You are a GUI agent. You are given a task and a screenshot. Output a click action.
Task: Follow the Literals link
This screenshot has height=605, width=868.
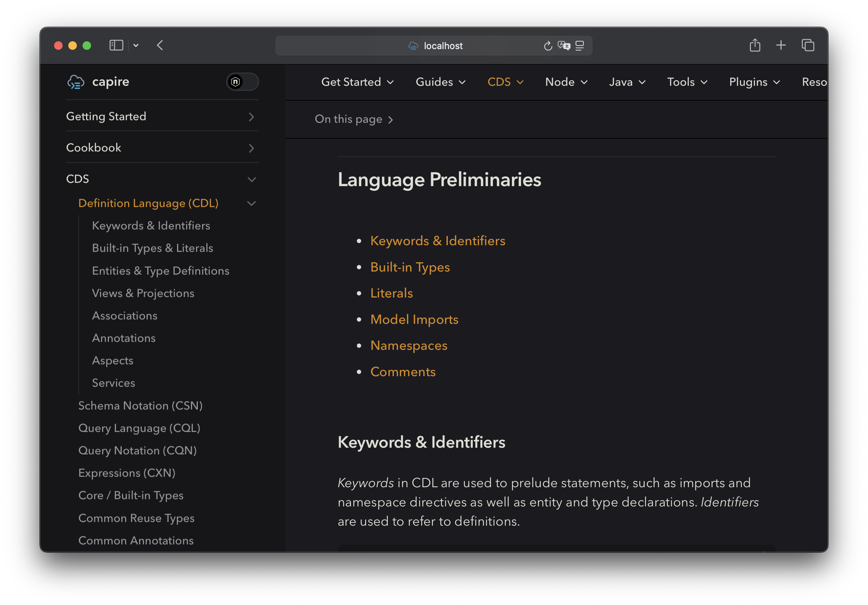tap(391, 293)
